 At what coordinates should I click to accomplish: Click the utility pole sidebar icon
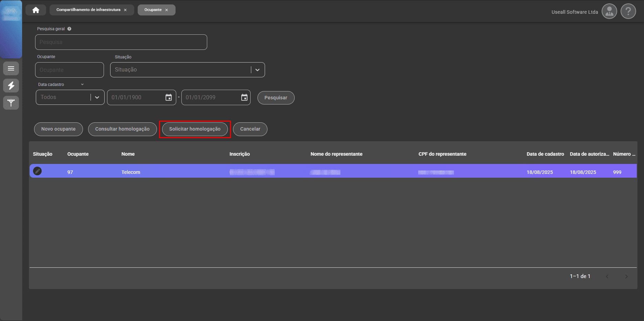[x=11, y=103]
